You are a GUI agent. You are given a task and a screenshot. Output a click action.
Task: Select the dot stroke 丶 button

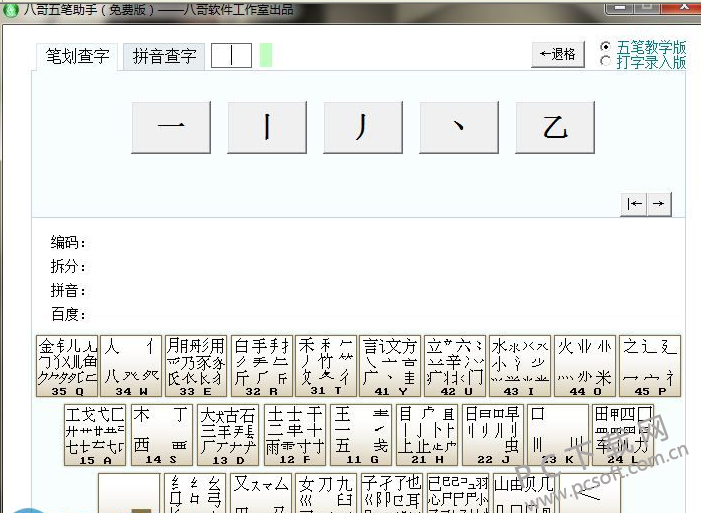(x=459, y=127)
